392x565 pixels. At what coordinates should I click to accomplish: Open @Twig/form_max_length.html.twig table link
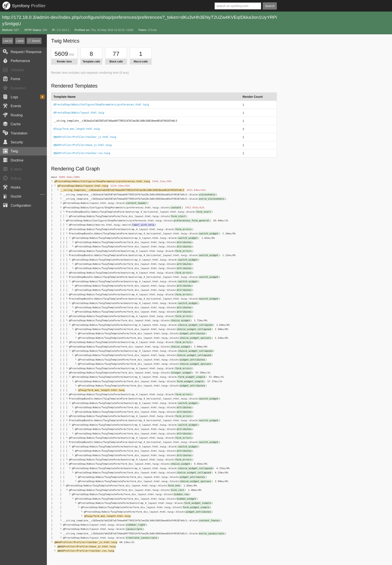pyautogui.click(x=76, y=129)
